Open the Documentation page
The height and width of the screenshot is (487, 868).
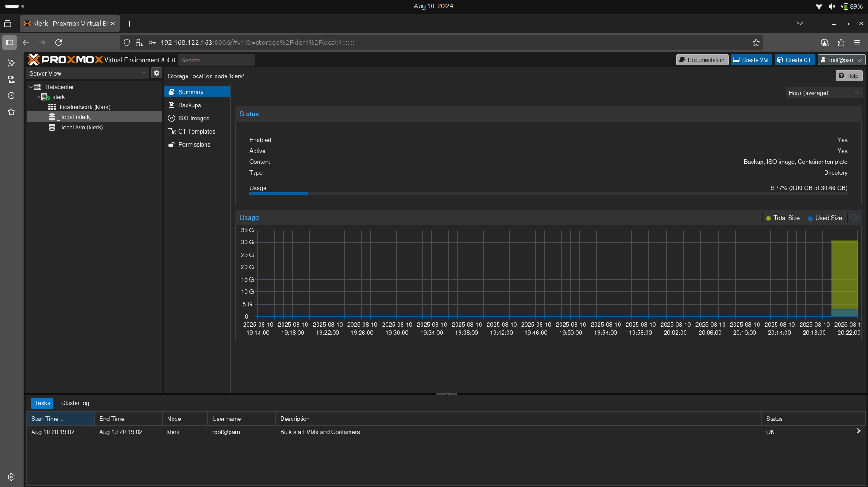pos(701,59)
